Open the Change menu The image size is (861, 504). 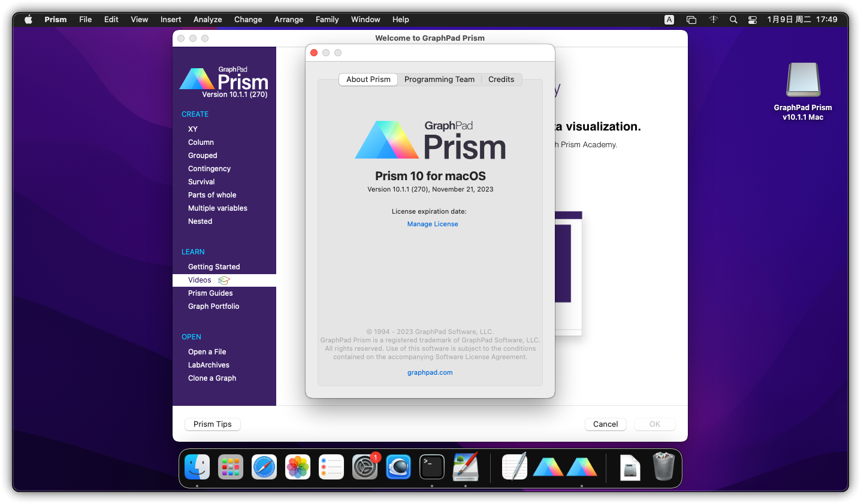pos(248,20)
